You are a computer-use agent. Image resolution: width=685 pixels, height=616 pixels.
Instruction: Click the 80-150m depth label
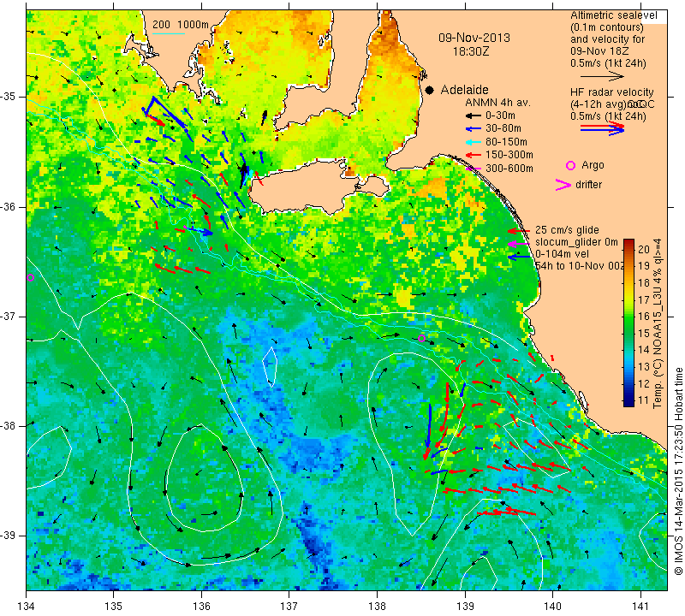(506, 142)
